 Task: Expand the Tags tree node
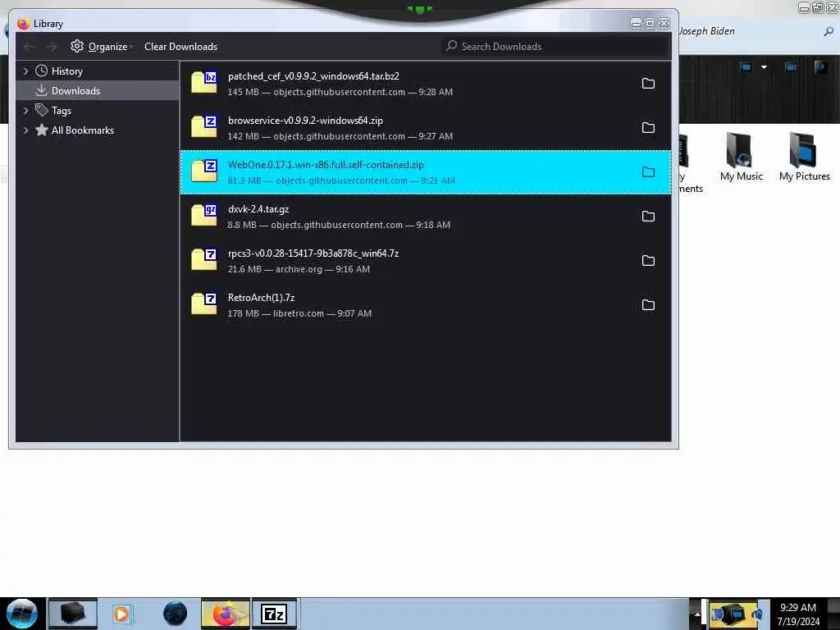[25, 111]
